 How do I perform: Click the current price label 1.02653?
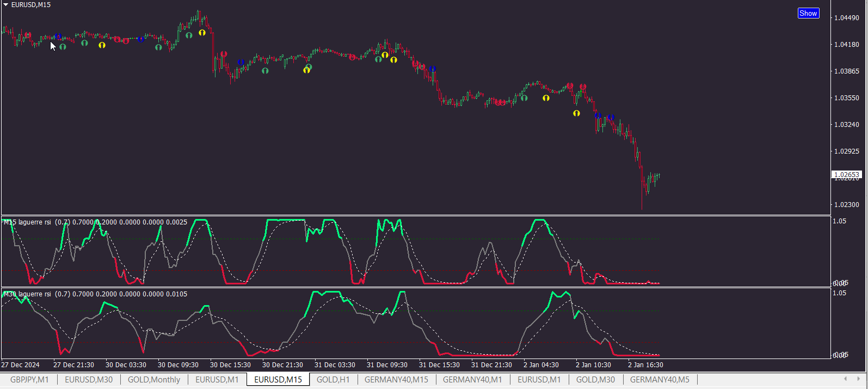click(x=847, y=175)
